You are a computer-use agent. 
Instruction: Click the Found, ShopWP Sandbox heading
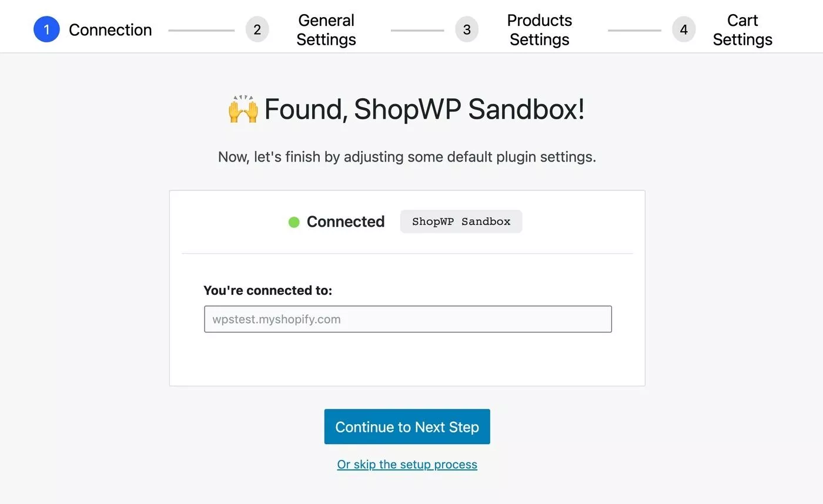(424, 109)
